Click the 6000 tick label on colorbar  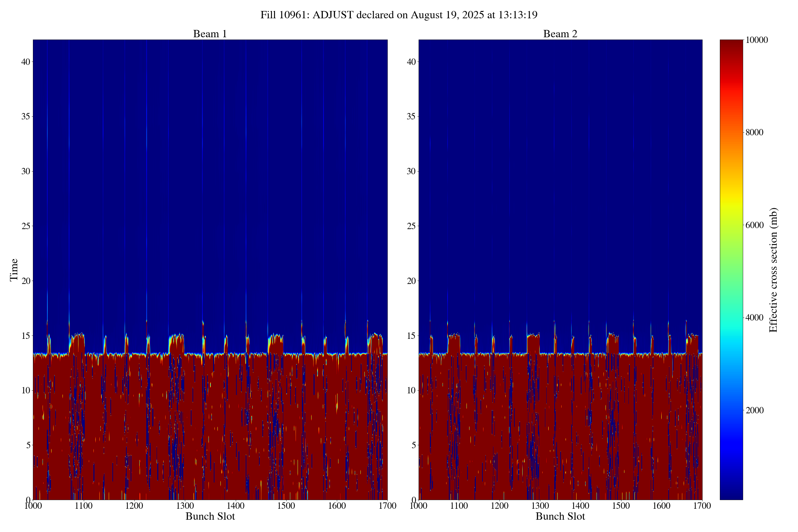(x=754, y=225)
